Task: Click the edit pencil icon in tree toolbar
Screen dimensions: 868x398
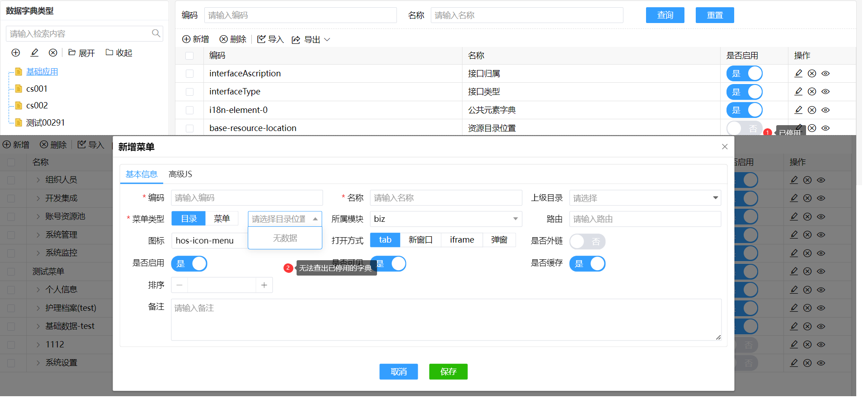Action: click(x=34, y=53)
